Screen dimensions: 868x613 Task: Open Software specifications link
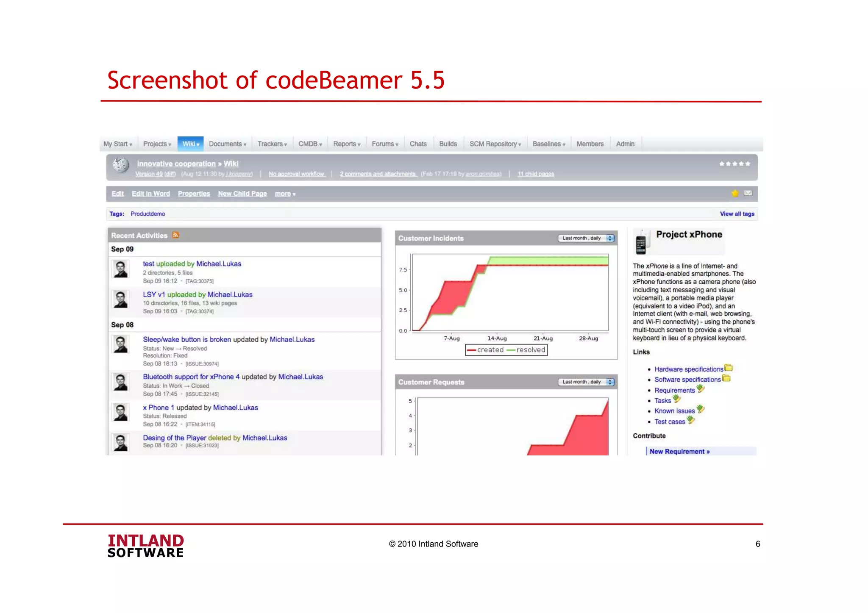(687, 380)
